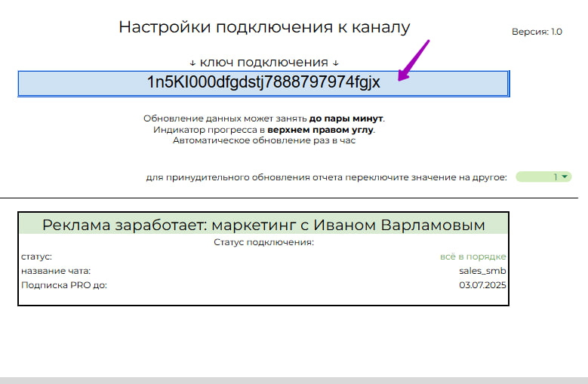
Task: Click the 'Статус подключения:' subheading
Action: (263, 242)
